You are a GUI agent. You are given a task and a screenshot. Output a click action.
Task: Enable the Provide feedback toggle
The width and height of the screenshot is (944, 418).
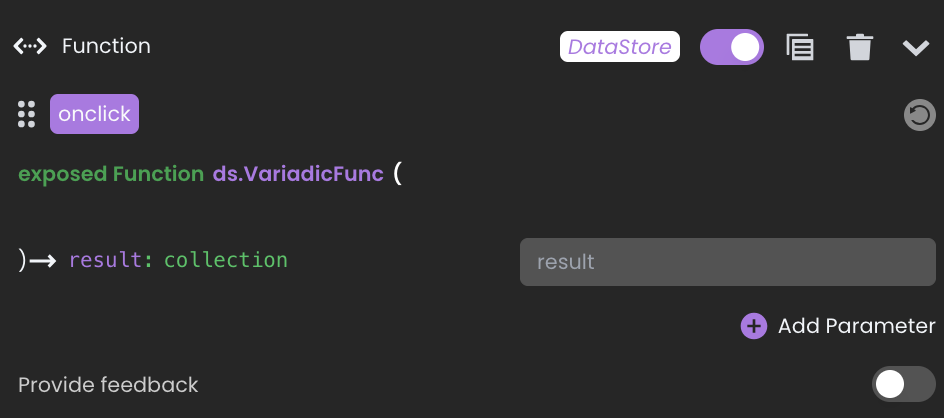[904, 384]
